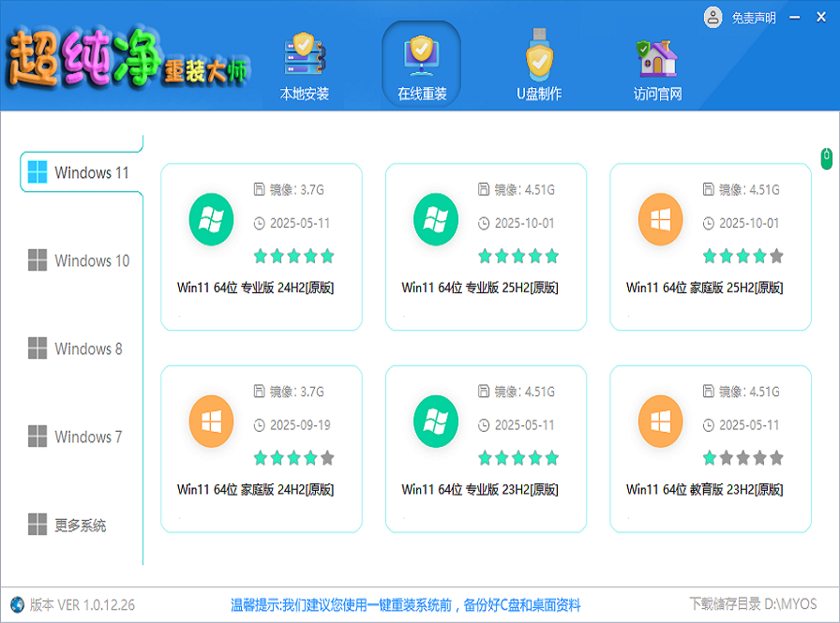Click the green icon for Win11 专业版 24H2
Image resolution: width=840 pixels, height=623 pixels.
pyautogui.click(x=211, y=221)
